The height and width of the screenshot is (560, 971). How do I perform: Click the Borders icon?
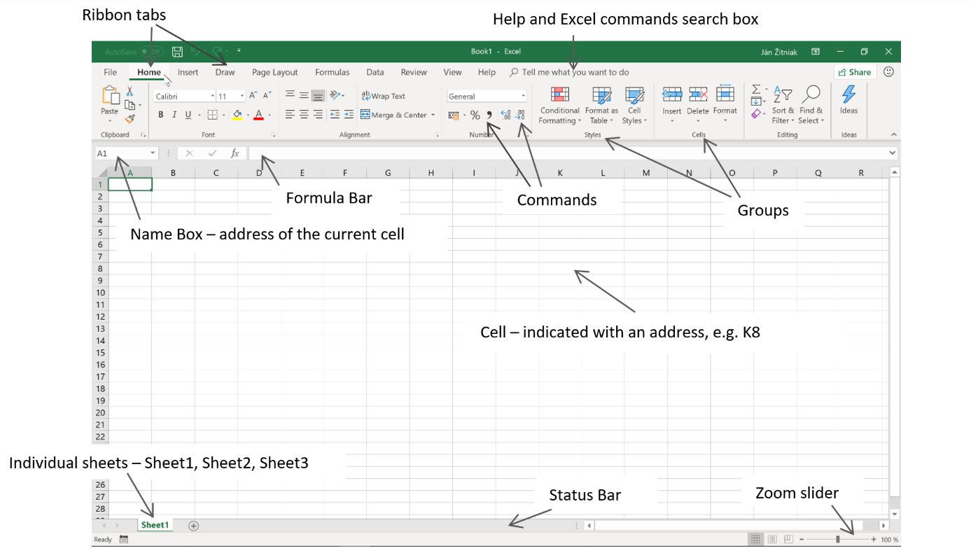click(213, 115)
